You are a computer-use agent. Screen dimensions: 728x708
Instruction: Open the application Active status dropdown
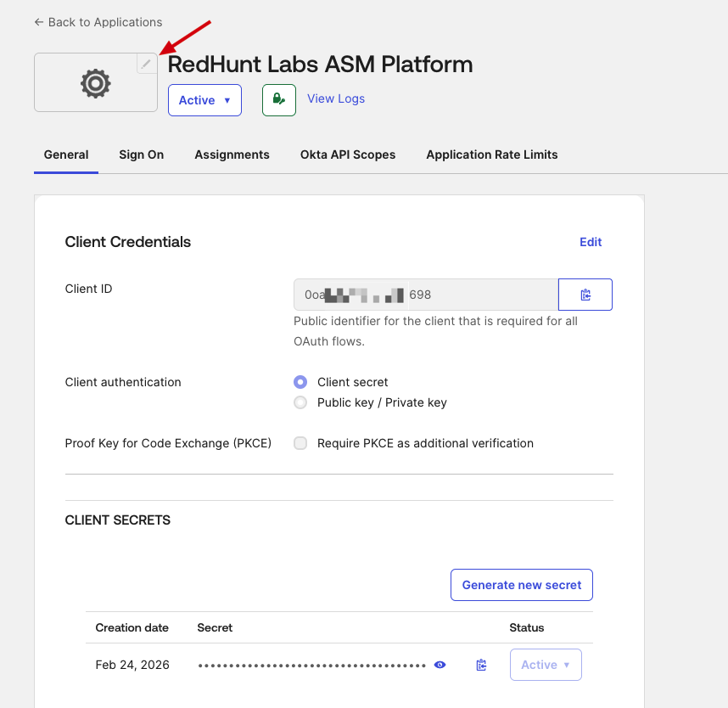[204, 100]
